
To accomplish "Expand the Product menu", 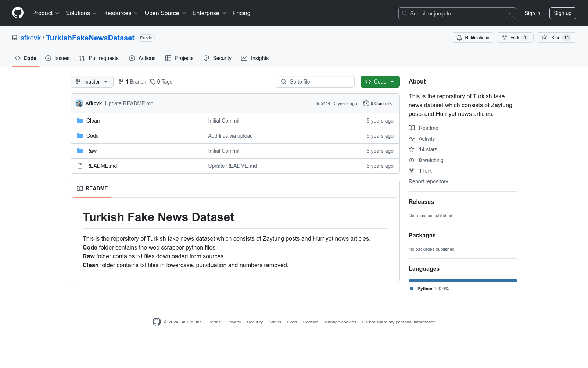I will [46, 13].
